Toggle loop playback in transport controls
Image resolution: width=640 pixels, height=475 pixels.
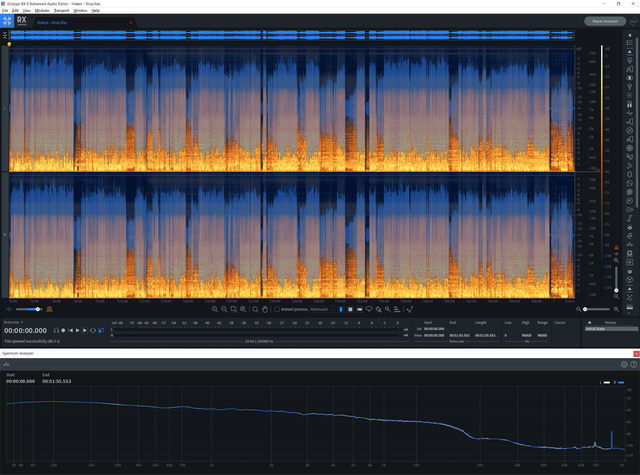pos(93,330)
